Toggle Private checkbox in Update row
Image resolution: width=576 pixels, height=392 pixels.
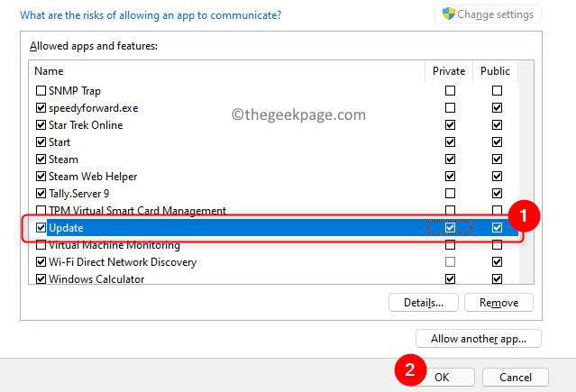click(x=451, y=228)
